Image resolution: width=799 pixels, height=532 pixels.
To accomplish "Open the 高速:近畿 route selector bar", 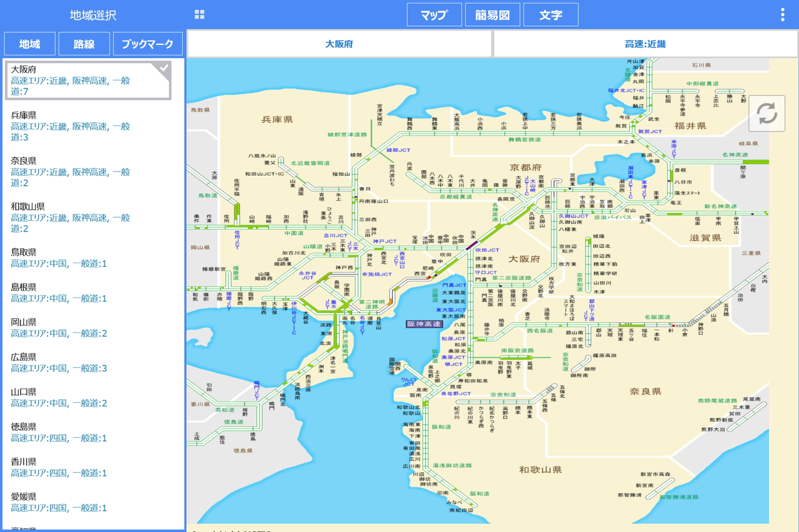I will [644, 43].
